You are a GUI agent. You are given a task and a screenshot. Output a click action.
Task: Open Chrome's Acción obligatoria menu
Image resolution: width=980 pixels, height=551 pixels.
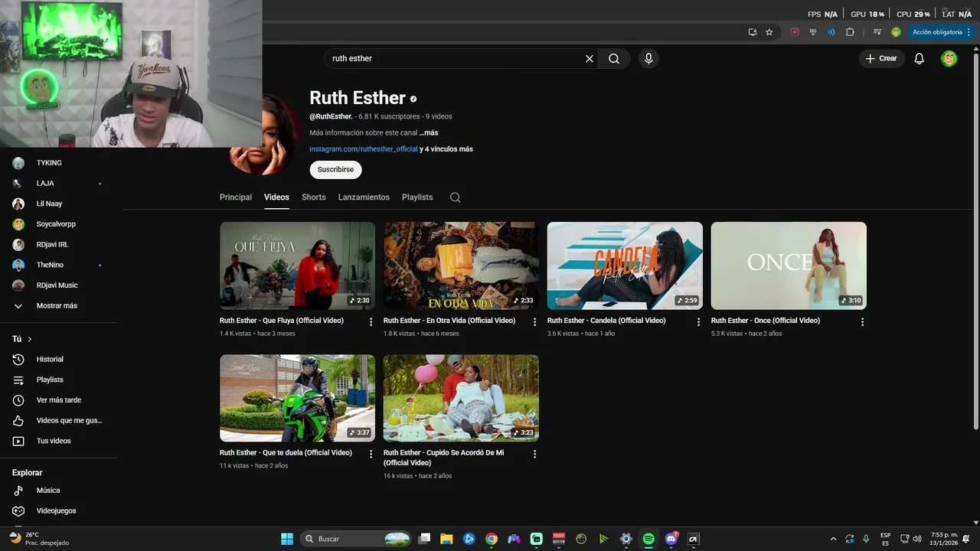point(941,32)
